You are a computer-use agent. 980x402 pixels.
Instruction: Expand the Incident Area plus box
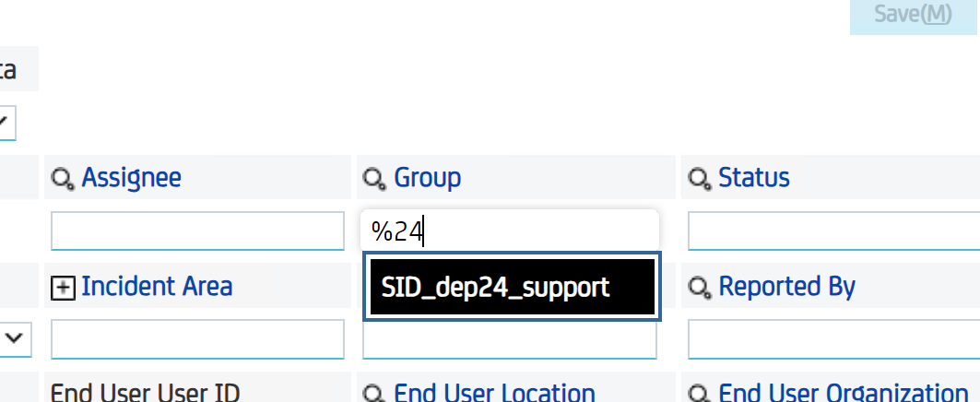click(62, 289)
